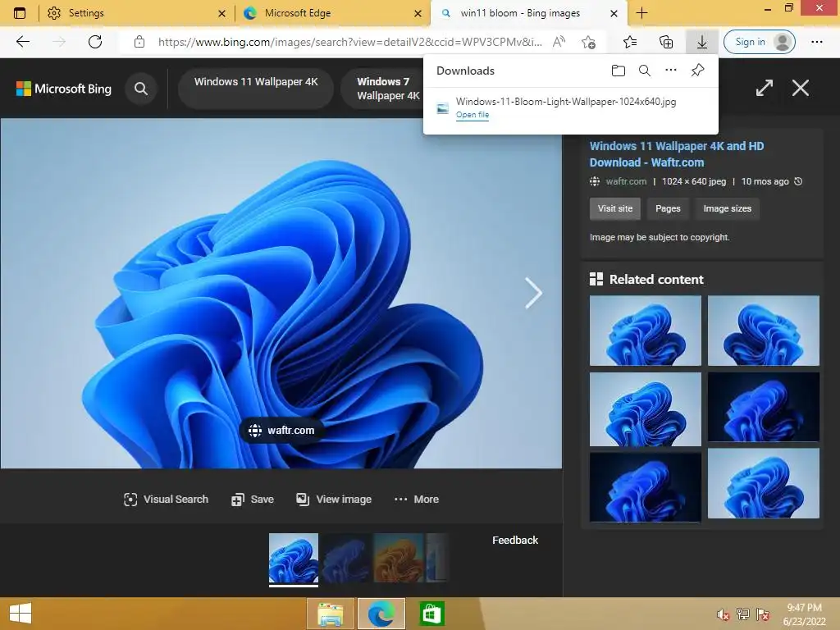Close the Settings tab
The width and height of the screenshot is (840, 630).
221,13
